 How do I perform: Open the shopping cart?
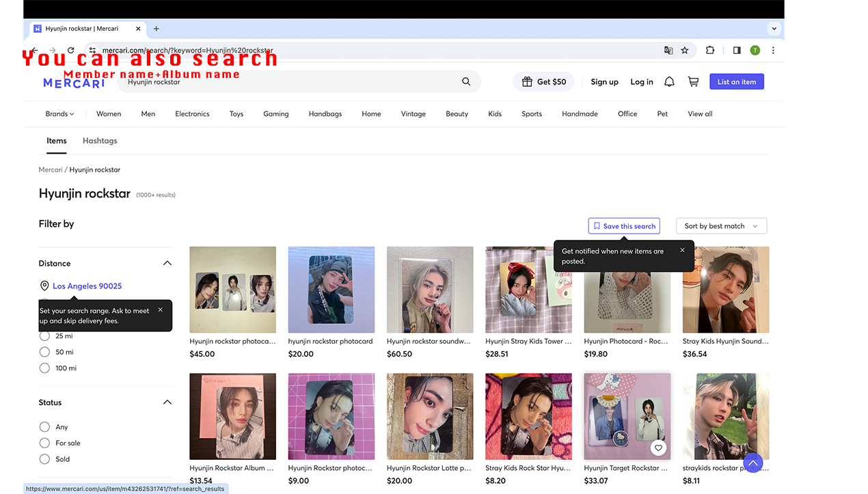click(693, 82)
